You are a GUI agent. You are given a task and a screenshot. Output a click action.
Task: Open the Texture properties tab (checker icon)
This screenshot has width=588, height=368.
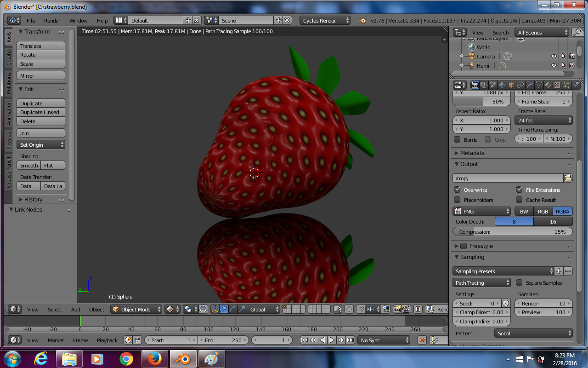coord(557,85)
